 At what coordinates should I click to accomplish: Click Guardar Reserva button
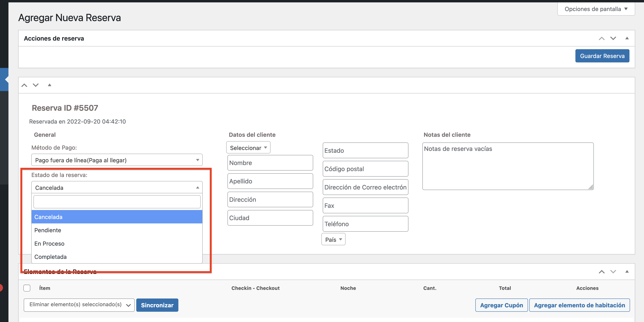coord(602,56)
